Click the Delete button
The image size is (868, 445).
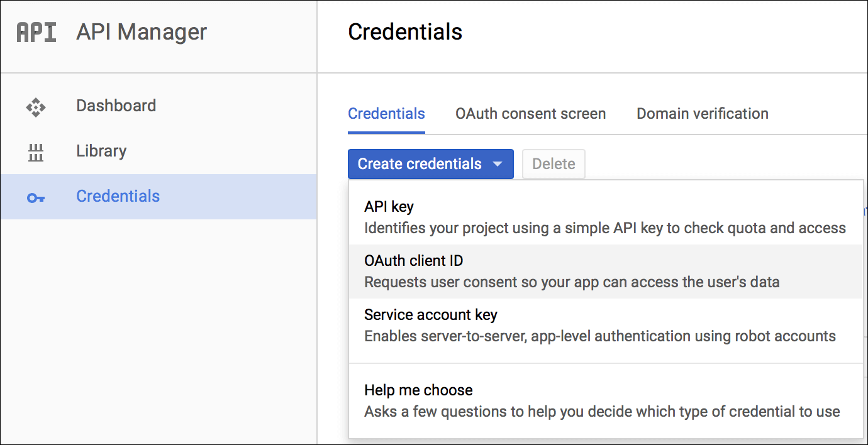click(554, 164)
